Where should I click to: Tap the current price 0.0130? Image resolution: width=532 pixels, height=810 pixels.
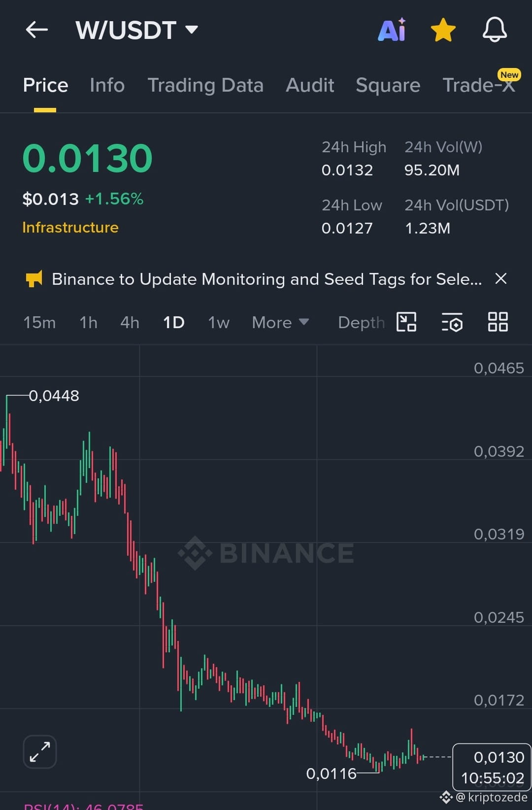88,159
